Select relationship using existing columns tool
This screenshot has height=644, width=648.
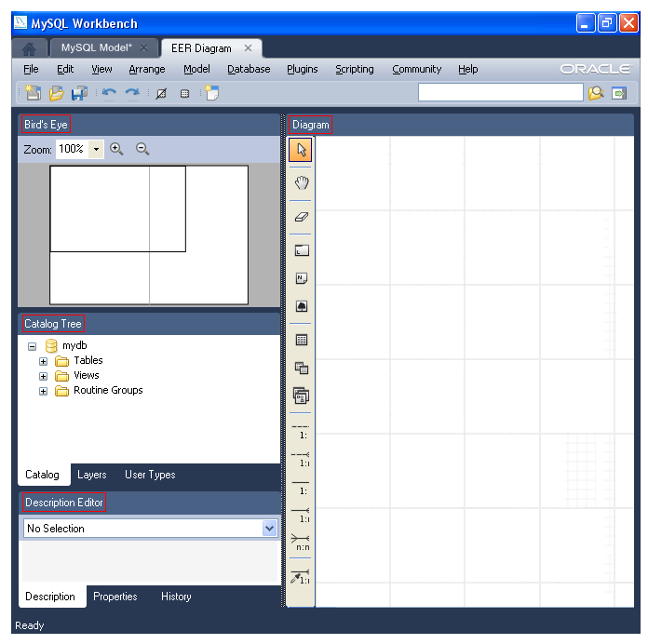(x=302, y=577)
